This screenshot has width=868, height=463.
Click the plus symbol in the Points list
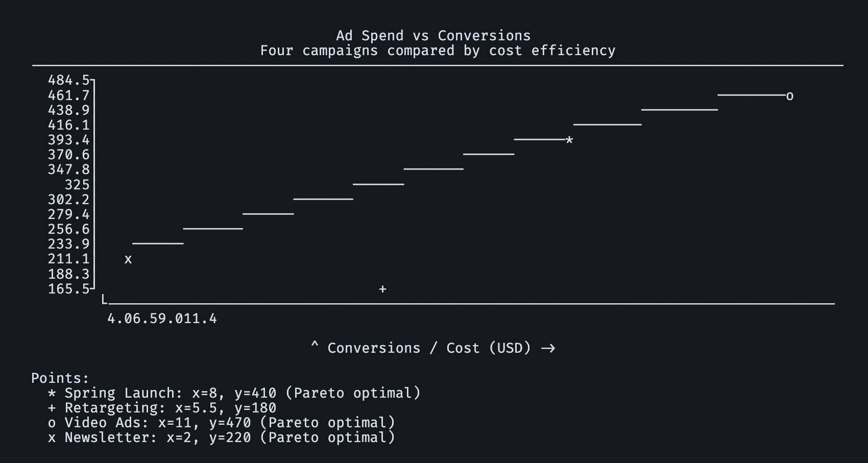coord(52,408)
